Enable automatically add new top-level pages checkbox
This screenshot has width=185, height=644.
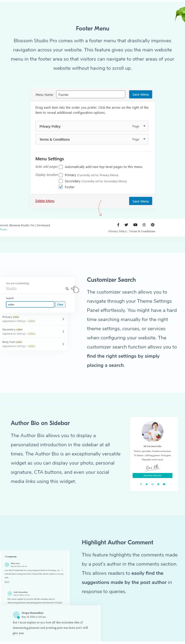(x=61, y=167)
